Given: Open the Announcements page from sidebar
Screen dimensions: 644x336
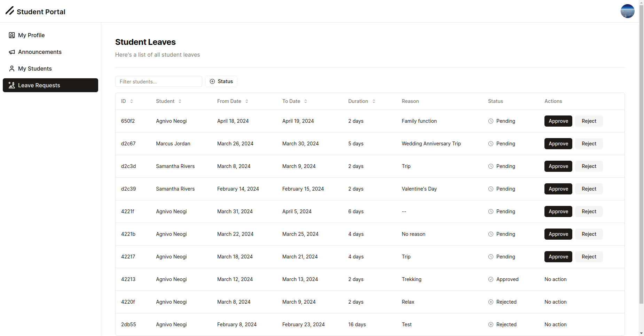Looking at the screenshot, I should [x=40, y=52].
